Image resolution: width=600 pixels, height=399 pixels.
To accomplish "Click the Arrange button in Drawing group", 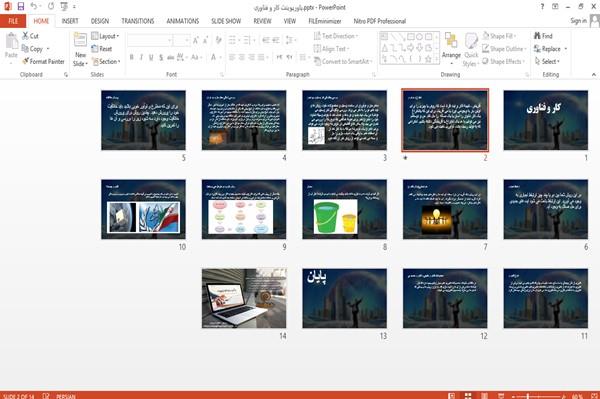I will (451, 48).
